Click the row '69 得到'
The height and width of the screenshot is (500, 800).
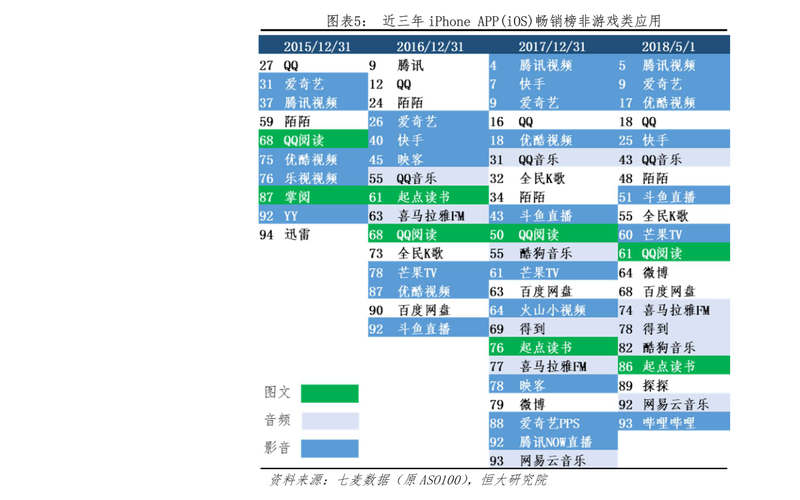553,329
